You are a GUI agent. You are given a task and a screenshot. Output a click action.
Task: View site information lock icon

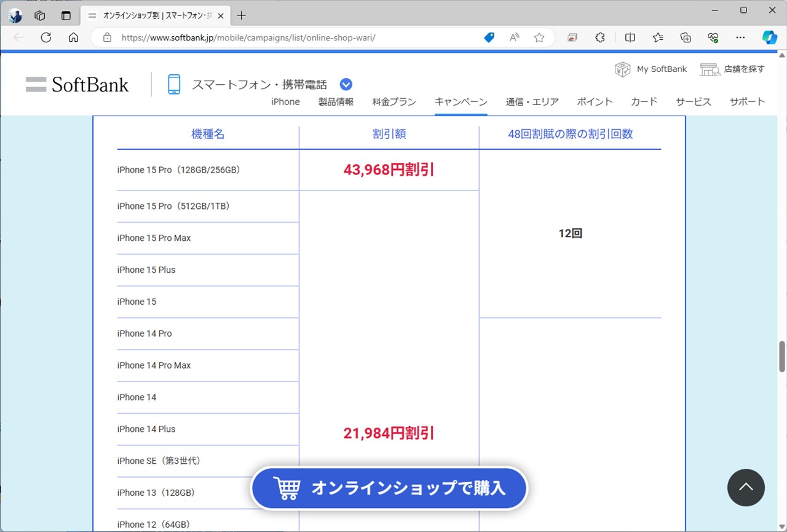click(107, 37)
